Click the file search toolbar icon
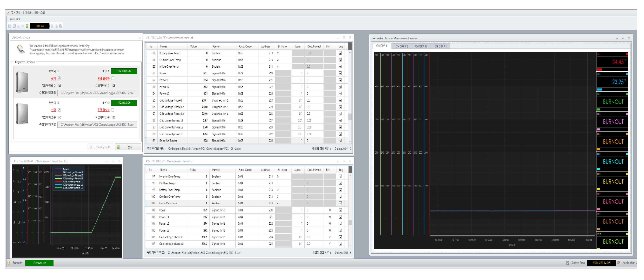 (56, 26)
